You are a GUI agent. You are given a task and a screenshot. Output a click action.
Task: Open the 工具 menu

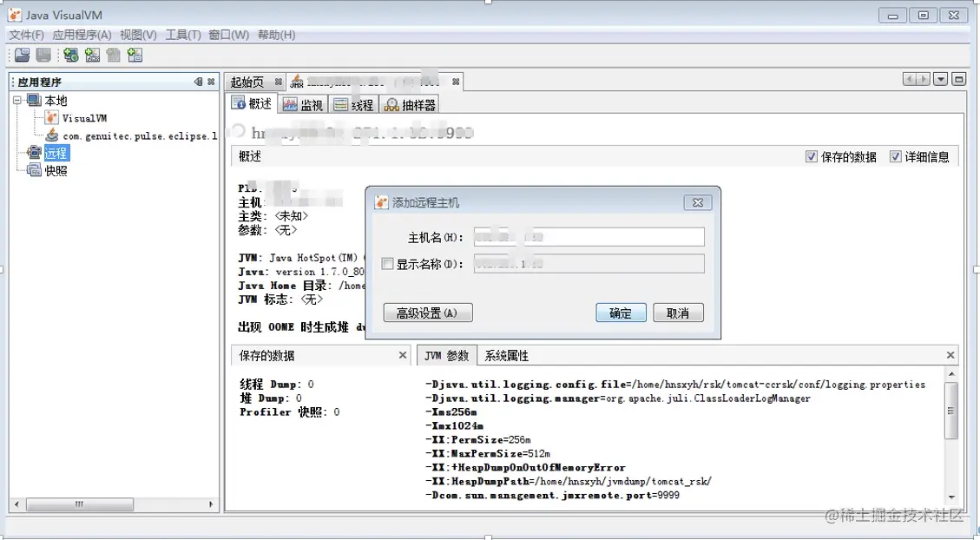(183, 35)
